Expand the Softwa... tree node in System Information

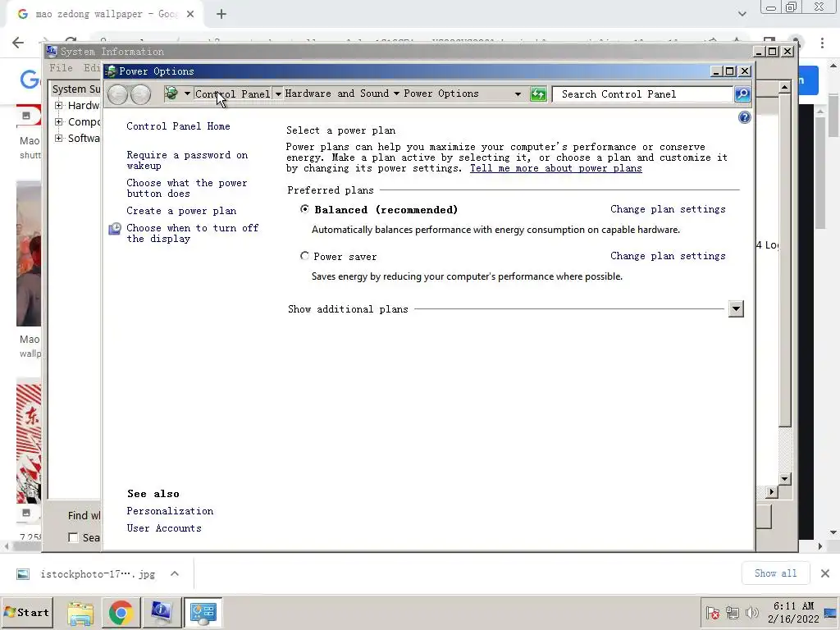point(59,138)
